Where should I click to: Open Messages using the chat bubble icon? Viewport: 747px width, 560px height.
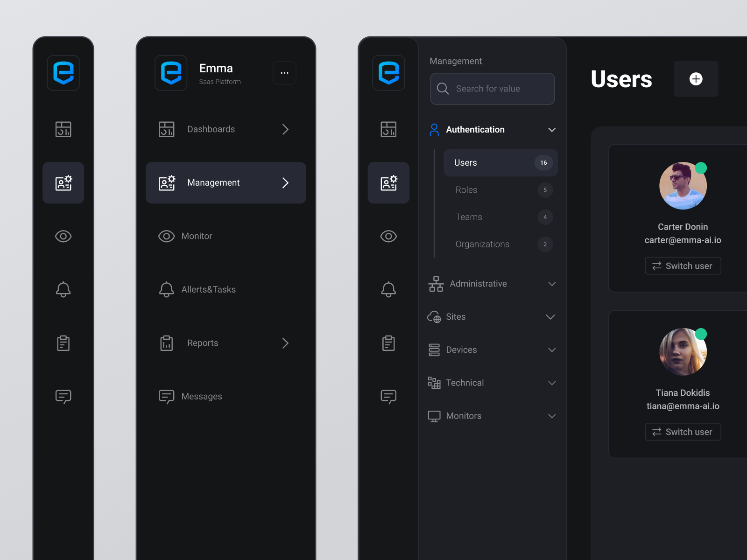point(63,396)
